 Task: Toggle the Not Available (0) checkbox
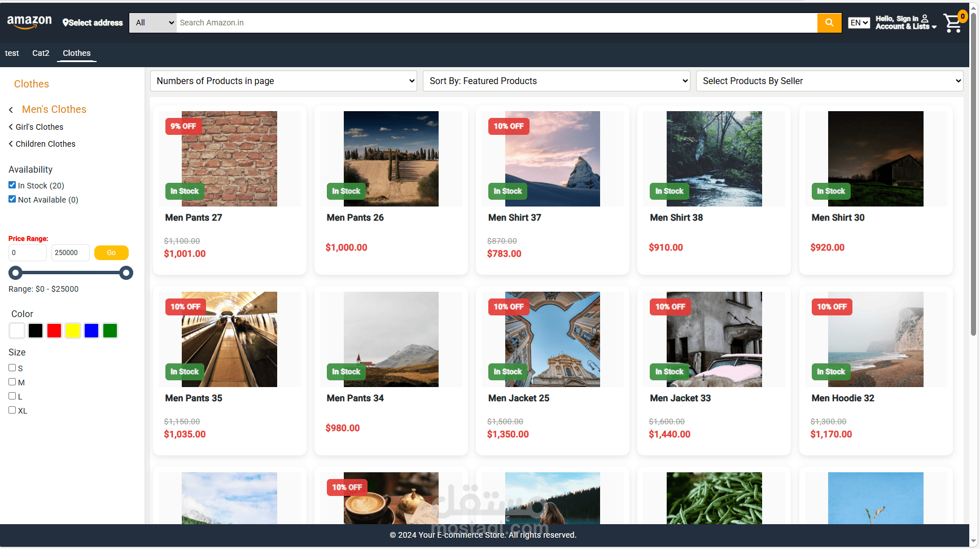tap(12, 199)
